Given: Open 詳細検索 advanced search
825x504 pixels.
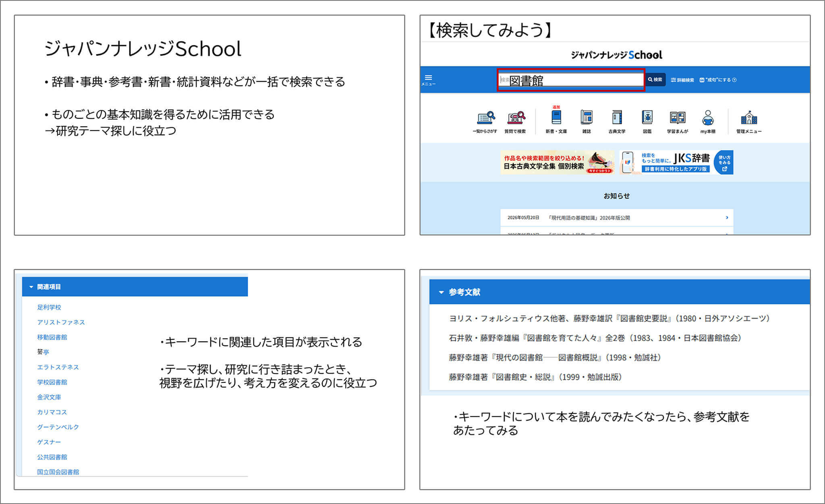Looking at the screenshot, I should click(682, 80).
